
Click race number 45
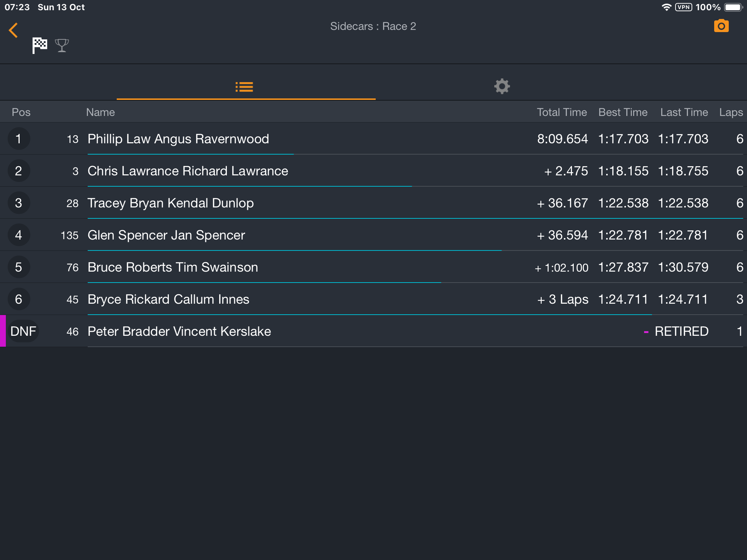(73, 300)
